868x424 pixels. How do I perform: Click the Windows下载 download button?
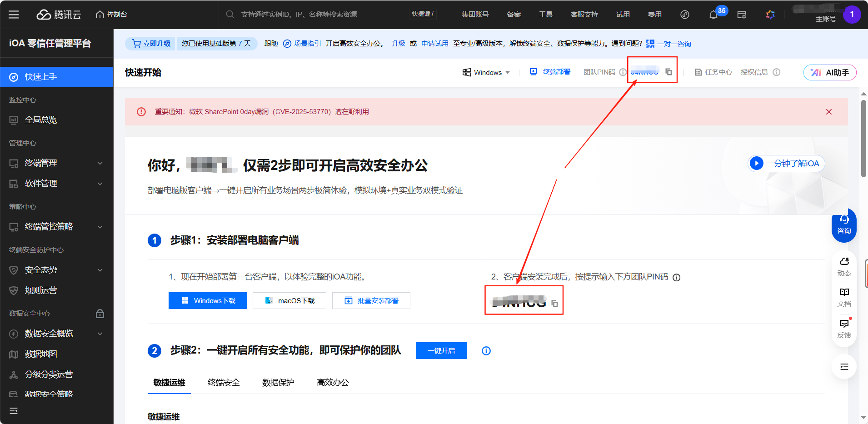[208, 300]
